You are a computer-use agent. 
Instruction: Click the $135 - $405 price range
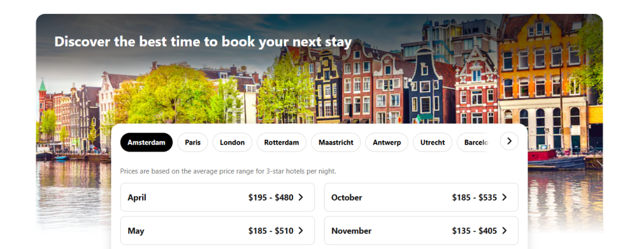coord(474,231)
